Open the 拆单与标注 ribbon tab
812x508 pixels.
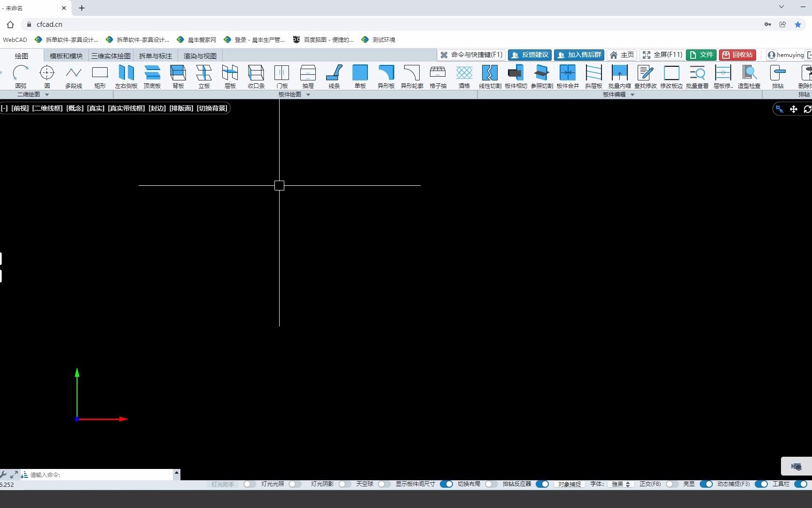coord(156,56)
